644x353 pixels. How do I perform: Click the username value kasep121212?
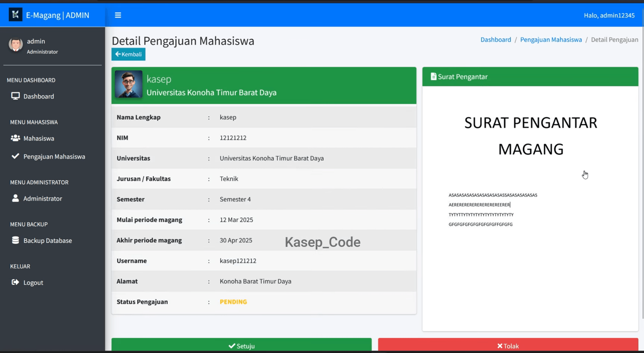238,261
